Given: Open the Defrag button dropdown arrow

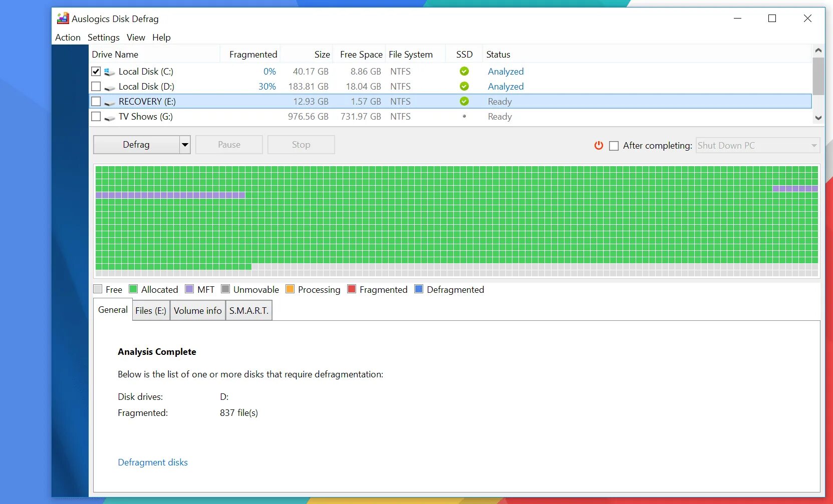Looking at the screenshot, I should point(185,145).
